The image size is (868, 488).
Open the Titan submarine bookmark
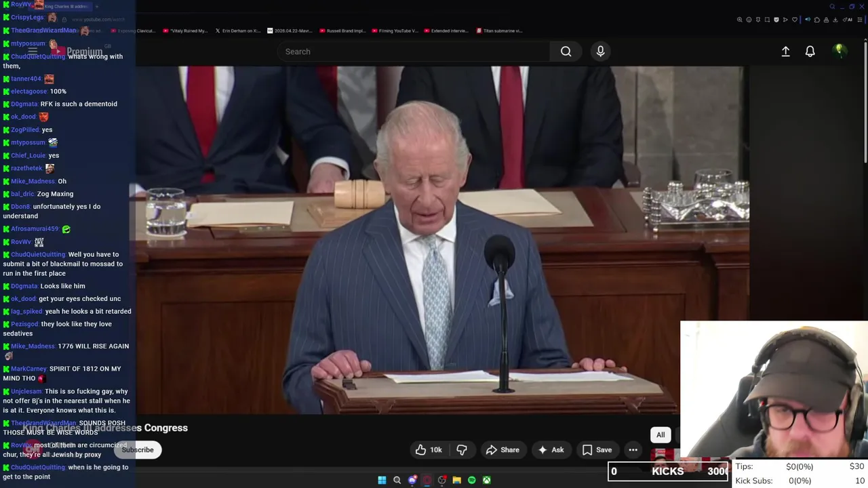(x=500, y=30)
